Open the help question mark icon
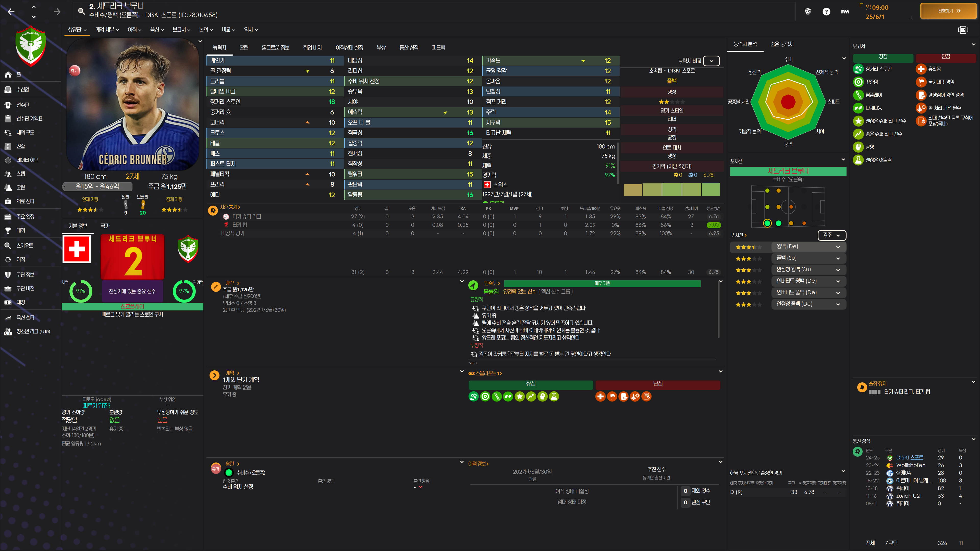Screen dimensions: 980x551 point(826,12)
